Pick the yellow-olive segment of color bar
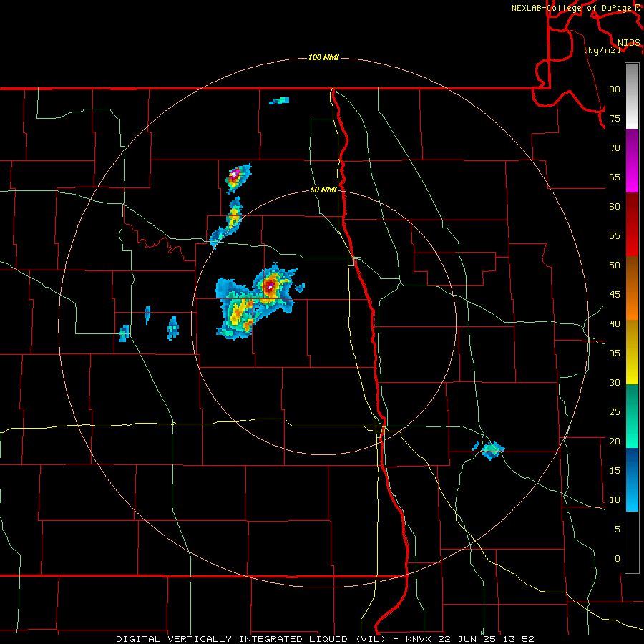Screen dimensions: 644x644 [x=632, y=352]
